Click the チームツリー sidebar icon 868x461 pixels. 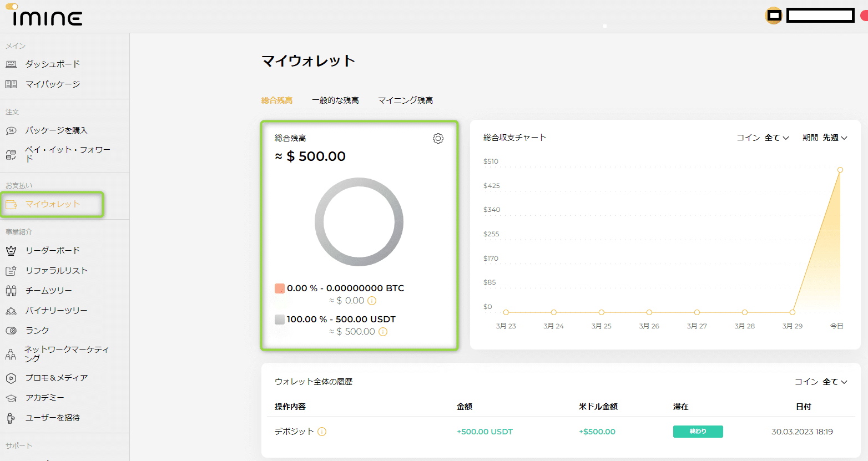coord(11,291)
